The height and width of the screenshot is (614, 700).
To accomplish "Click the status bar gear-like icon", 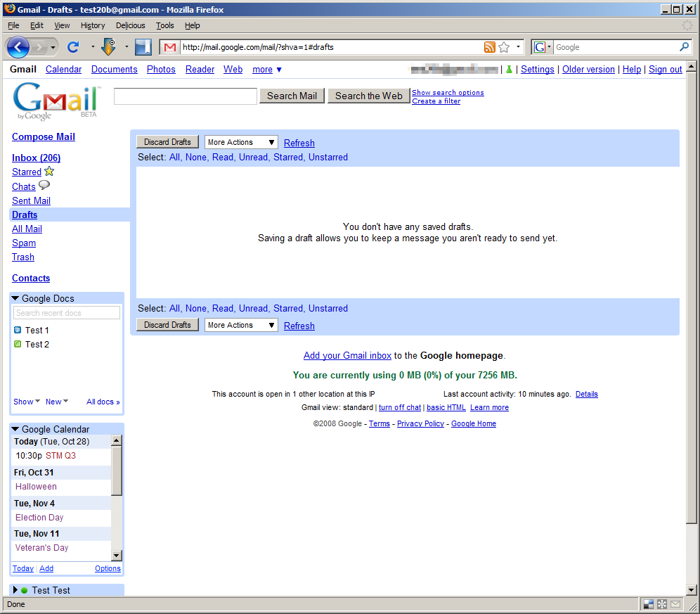I will (662, 604).
